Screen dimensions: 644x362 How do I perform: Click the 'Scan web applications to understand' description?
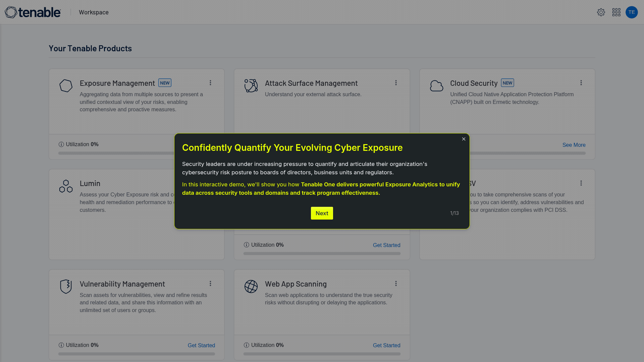tap(328, 299)
